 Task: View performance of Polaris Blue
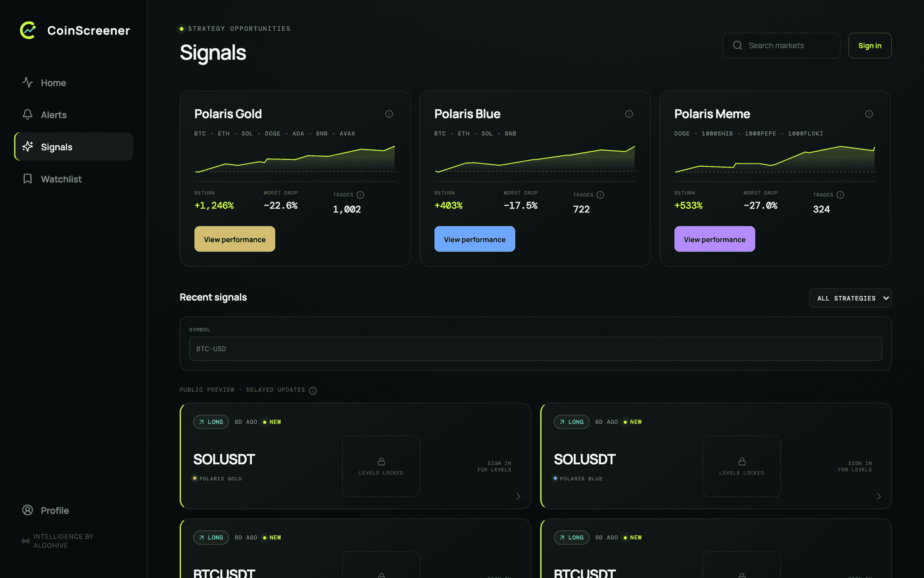pos(475,239)
